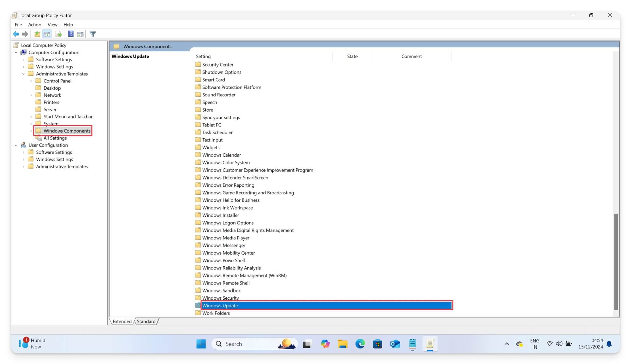Click the Up One Level folder icon
631x364 pixels.
(37, 34)
